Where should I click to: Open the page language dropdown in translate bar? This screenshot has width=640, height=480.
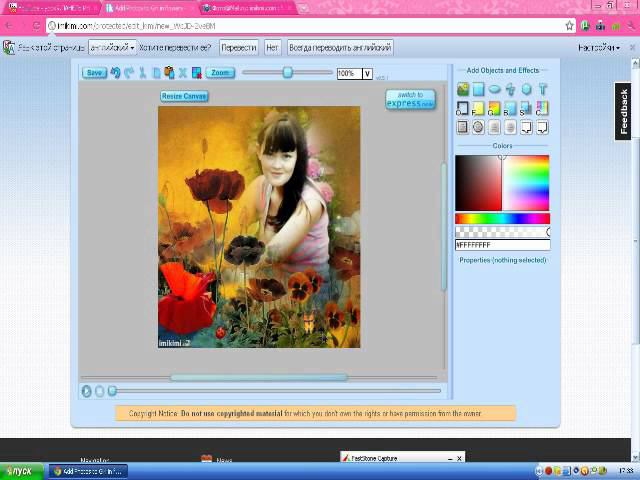click(x=112, y=48)
